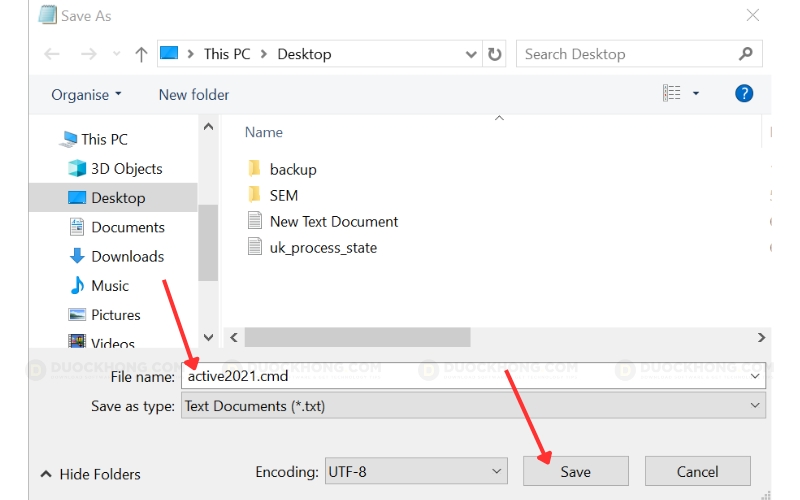This screenshot has height=500, width=800.
Task: Open Downloads in navigation pane
Action: click(128, 256)
